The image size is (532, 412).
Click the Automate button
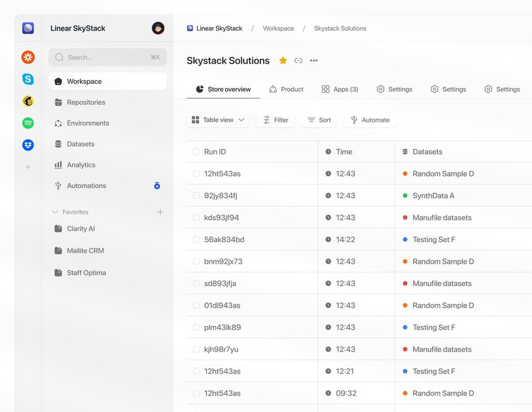370,120
